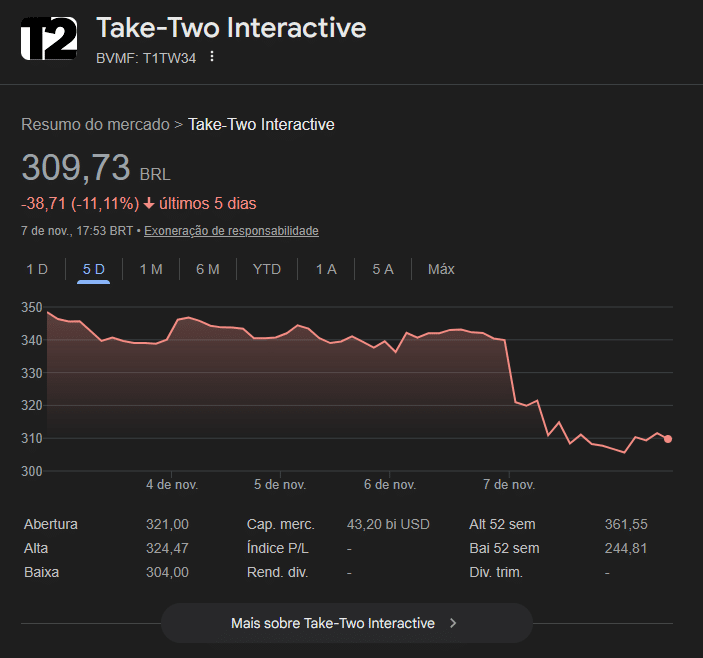The width and height of the screenshot is (703, 658).
Task: Click the -38,71 (-11,11%) change text
Action: [x=80, y=203]
